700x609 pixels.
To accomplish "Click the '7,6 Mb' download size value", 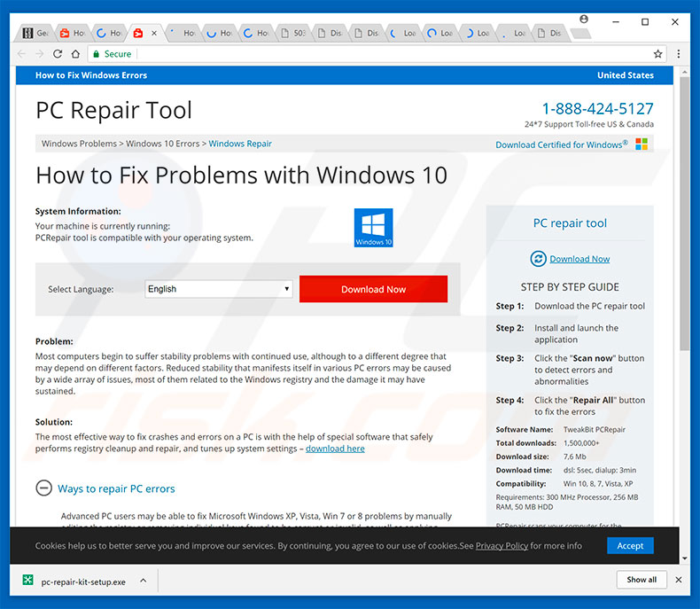I will 574,457.
